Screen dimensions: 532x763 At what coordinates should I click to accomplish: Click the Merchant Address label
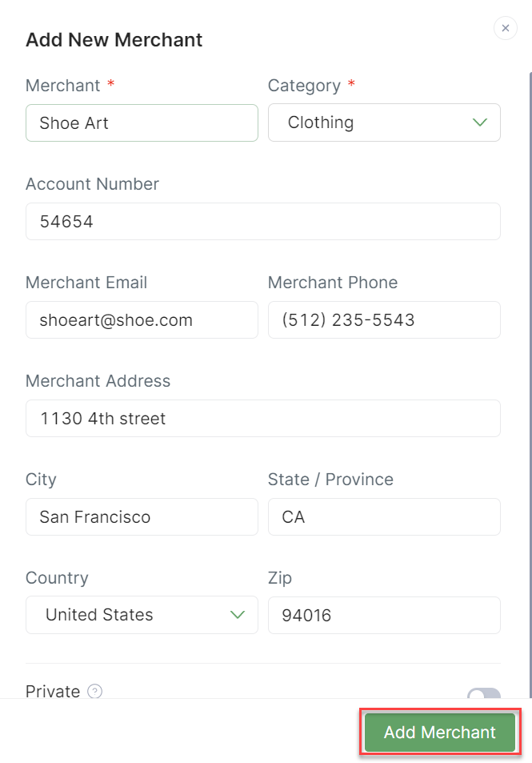coord(98,381)
